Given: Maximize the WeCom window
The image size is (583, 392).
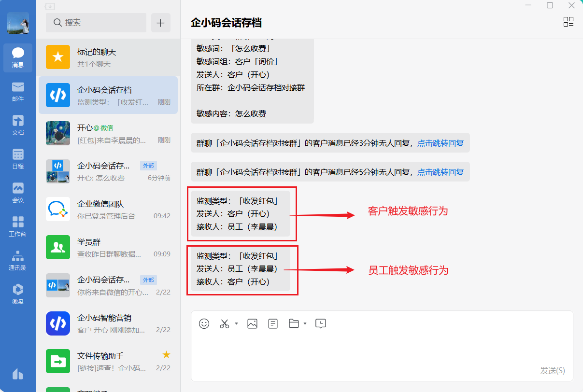Looking at the screenshot, I should coord(550,5).
